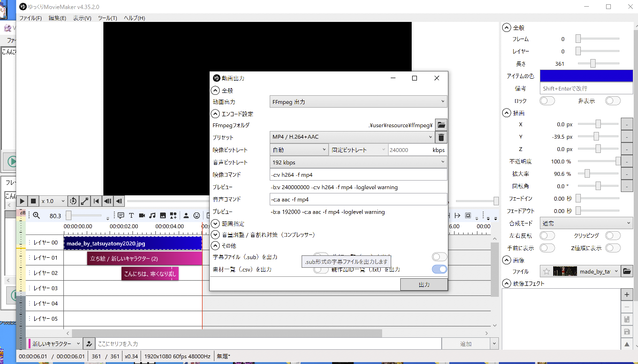Add a video item with the camera icon
Image resolution: width=638 pixels, height=364 pixels.
click(x=142, y=215)
